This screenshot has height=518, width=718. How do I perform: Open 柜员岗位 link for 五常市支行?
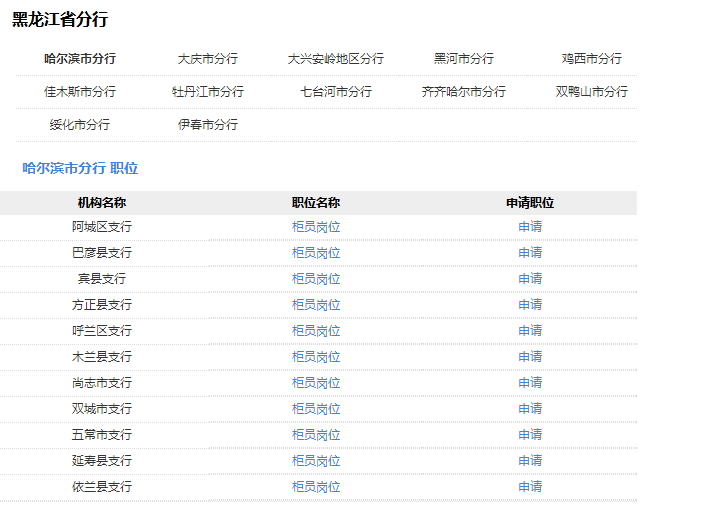coord(316,435)
